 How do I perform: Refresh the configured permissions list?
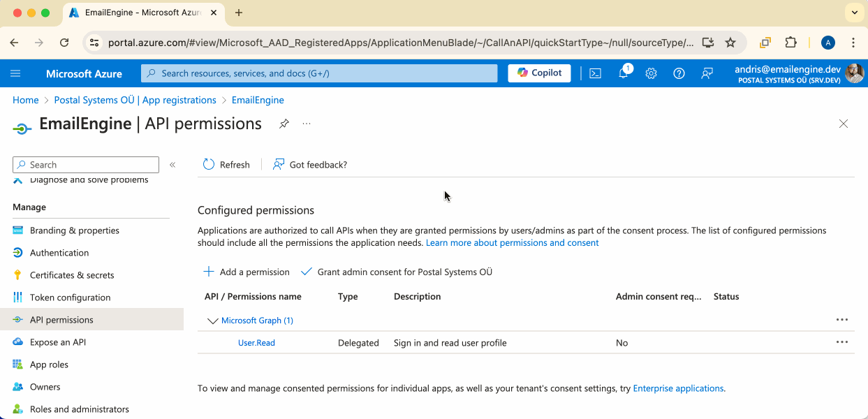click(226, 164)
